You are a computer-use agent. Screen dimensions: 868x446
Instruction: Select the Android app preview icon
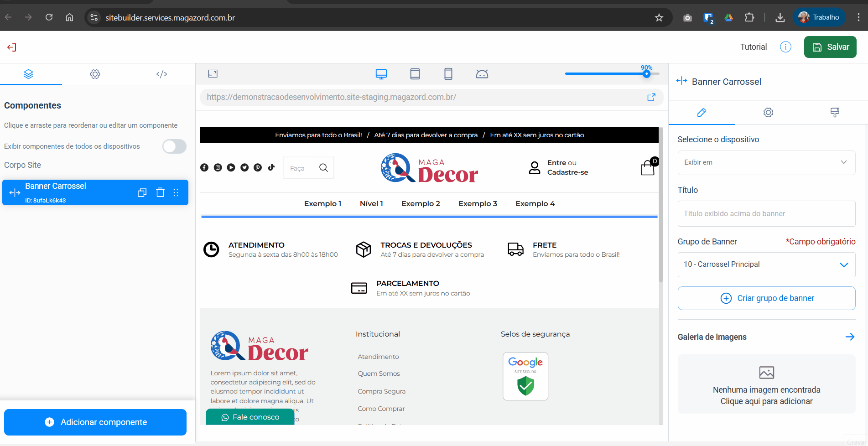pyautogui.click(x=482, y=74)
